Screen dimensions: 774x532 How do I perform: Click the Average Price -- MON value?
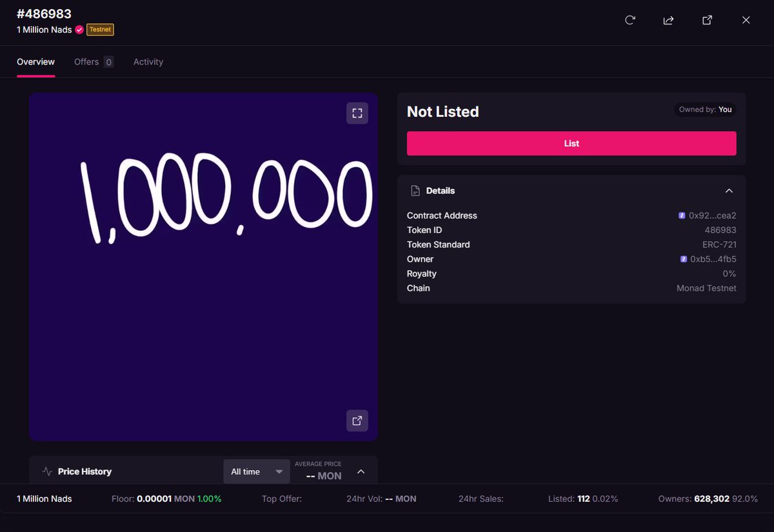pos(324,476)
